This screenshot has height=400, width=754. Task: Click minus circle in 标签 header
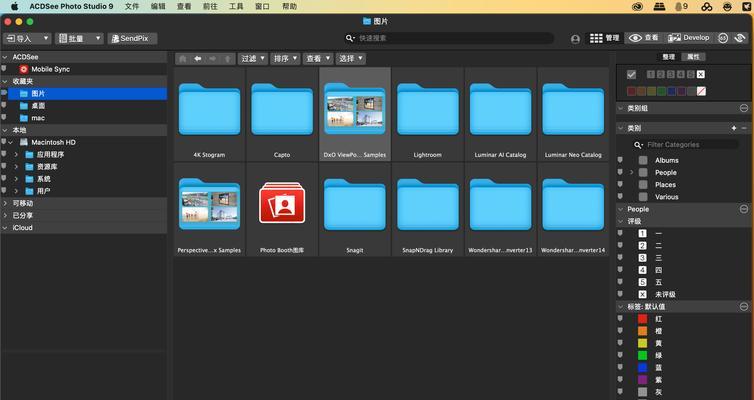(743, 306)
